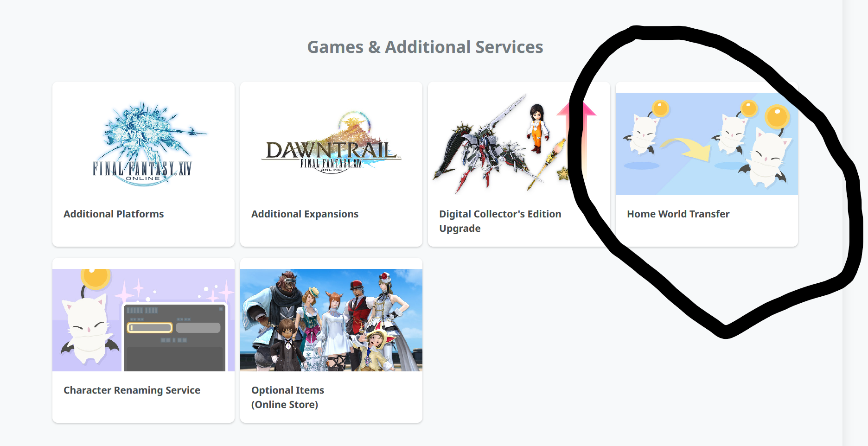This screenshot has width=868, height=446.
Task: Select the Additional Platforms label
Action: (114, 214)
